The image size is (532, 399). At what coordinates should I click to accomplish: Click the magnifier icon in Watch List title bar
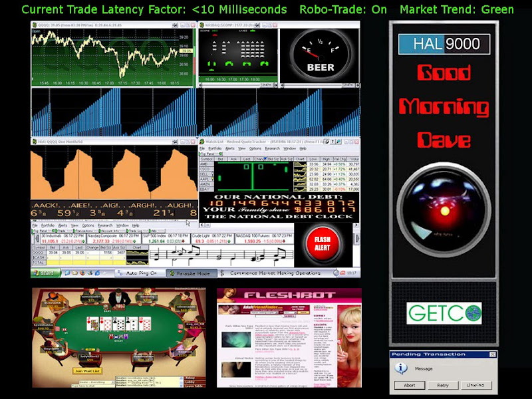click(x=338, y=142)
